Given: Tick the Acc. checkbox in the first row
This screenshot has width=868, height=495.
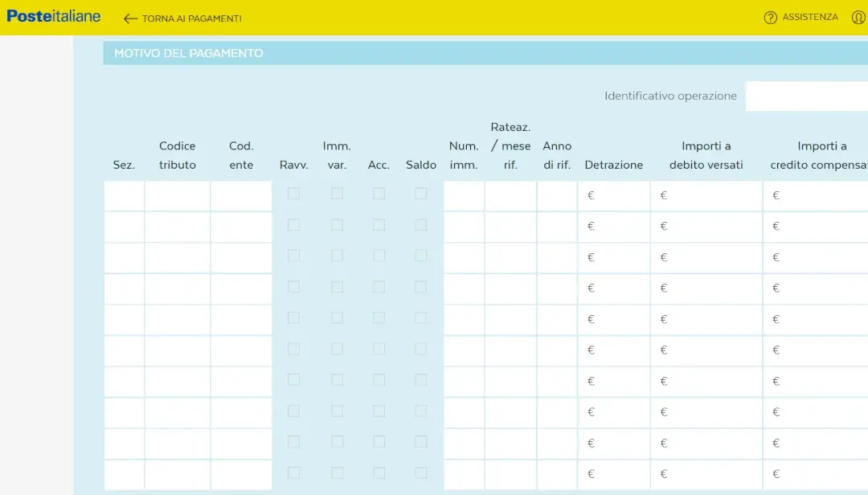Looking at the screenshot, I should pyautogui.click(x=379, y=193).
